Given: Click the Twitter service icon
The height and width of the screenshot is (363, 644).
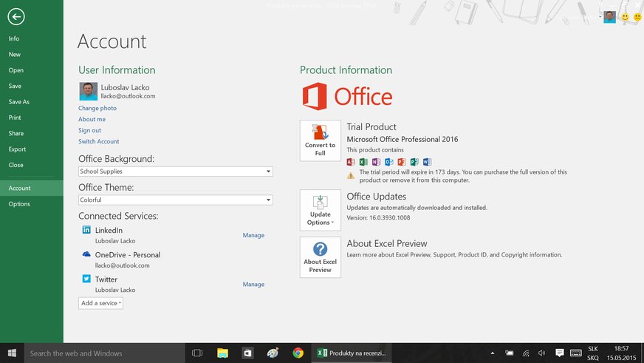Looking at the screenshot, I should point(86,279).
